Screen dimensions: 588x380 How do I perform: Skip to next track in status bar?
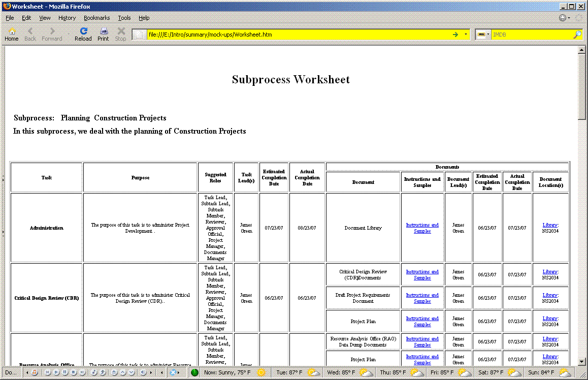click(x=82, y=372)
